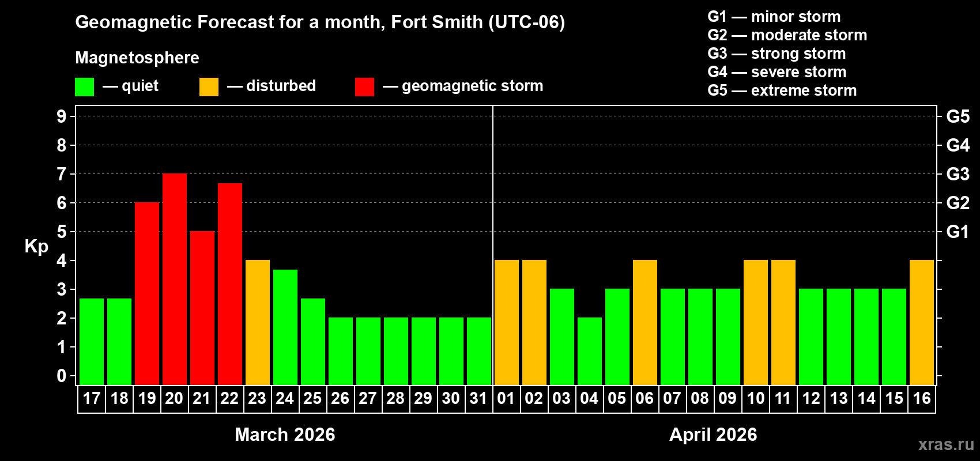Select the March 24 green bar

coord(285,327)
